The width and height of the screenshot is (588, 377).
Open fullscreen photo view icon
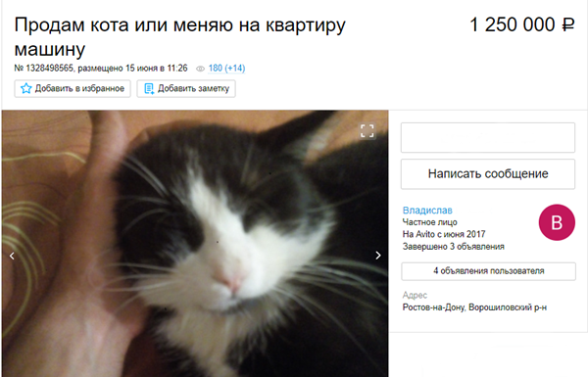[x=367, y=131]
